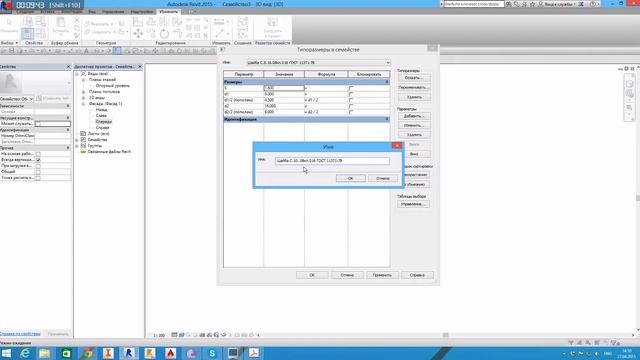Expand the Группы node in project browser
The width and height of the screenshot is (640, 360).
(x=77, y=146)
